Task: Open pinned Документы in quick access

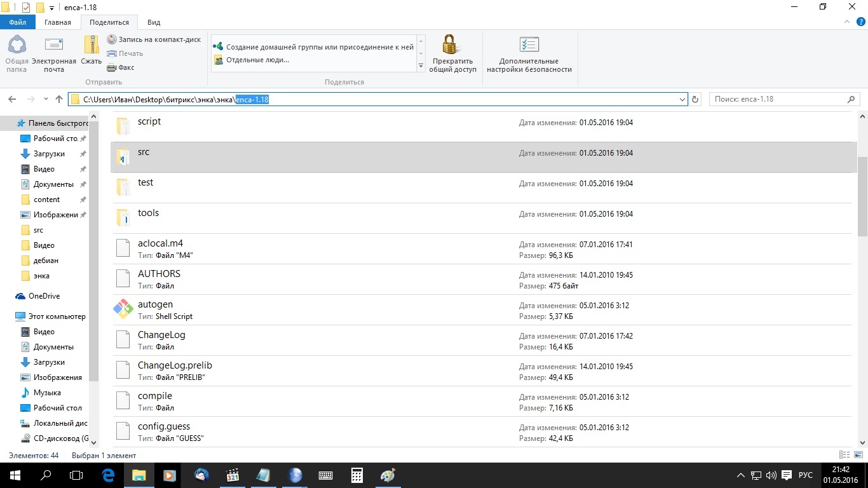Action: pyautogui.click(x=53, y=184)
